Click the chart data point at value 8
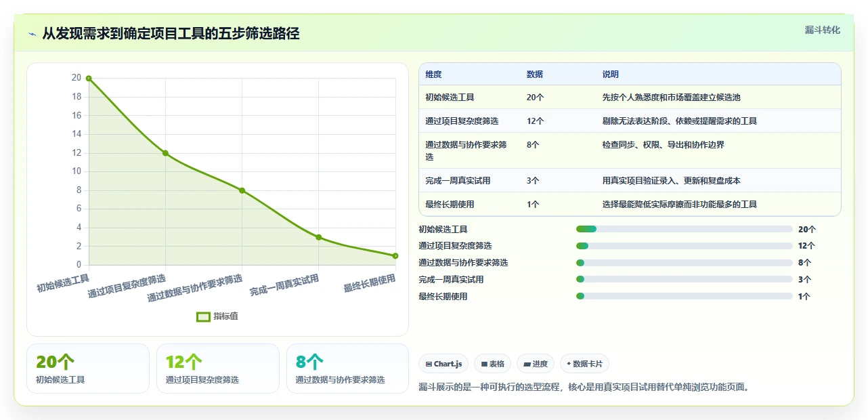The width and height of the screenshot is (868, 420). pyautogui.click(x=242, y=190)
